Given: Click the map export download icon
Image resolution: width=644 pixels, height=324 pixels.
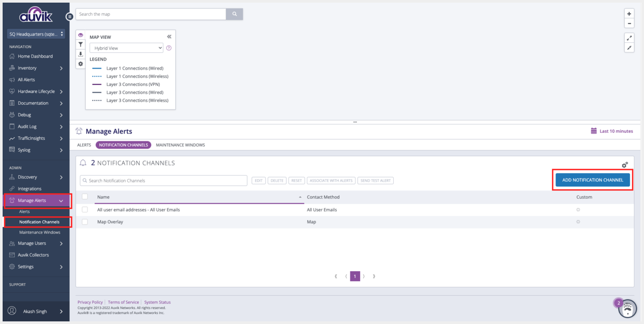Looking at the screenshot, I should tap(81, 54).
